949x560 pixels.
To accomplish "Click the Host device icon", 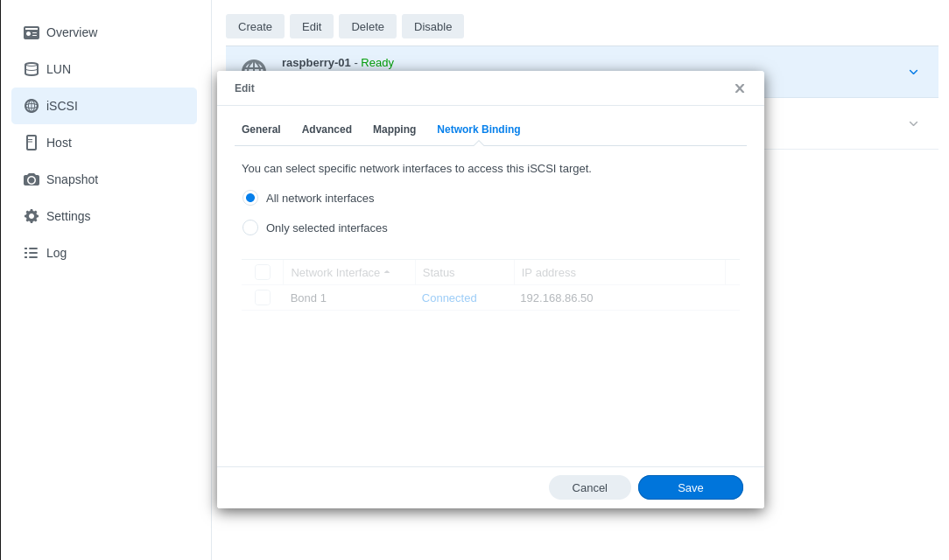I will [x=32, y=143].
